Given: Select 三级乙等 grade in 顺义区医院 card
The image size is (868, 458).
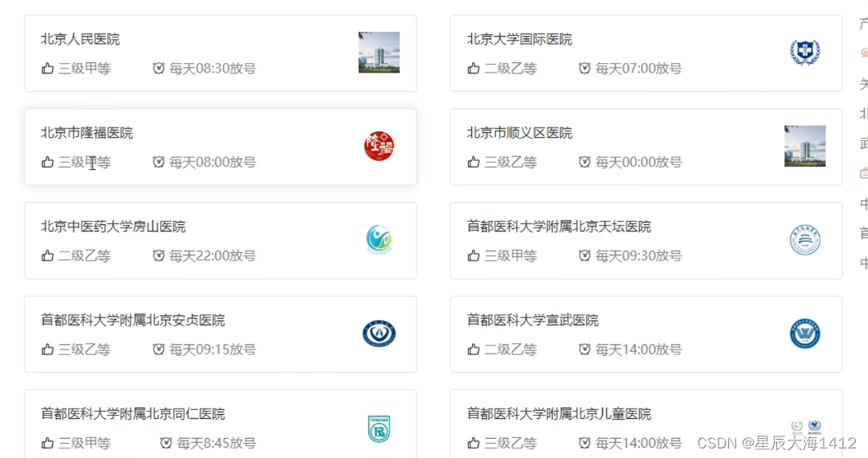Looking at the screenshot, I should point(511,162).
